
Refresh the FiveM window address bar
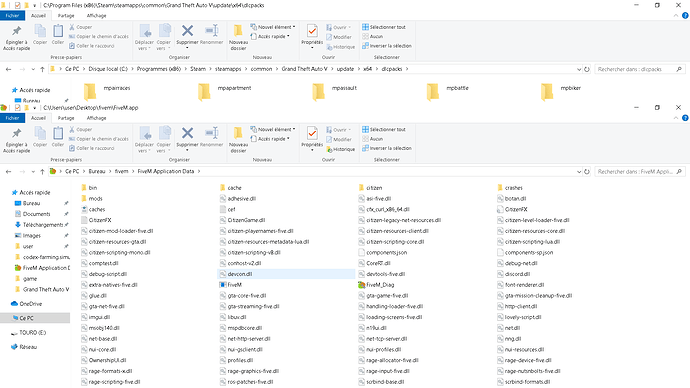coord(587,172)
